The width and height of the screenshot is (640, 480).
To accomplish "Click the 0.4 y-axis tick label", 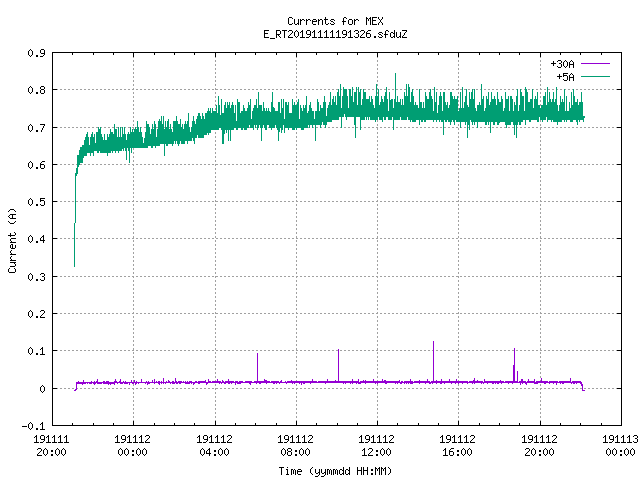I will coord(37,239).
